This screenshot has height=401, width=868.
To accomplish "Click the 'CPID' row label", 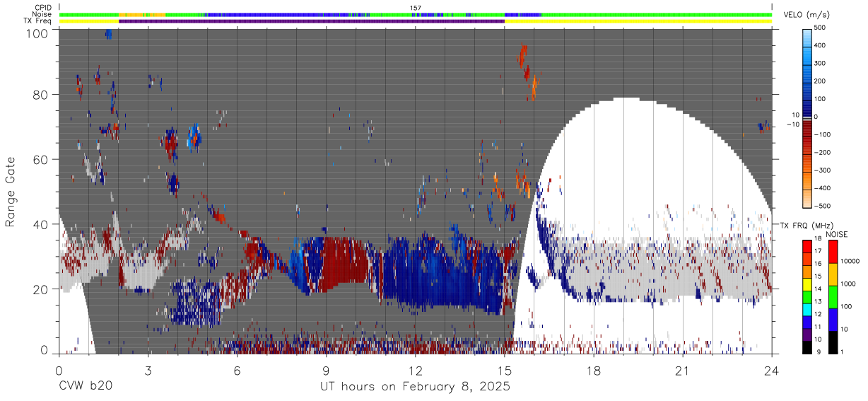I will click(44, 8).
